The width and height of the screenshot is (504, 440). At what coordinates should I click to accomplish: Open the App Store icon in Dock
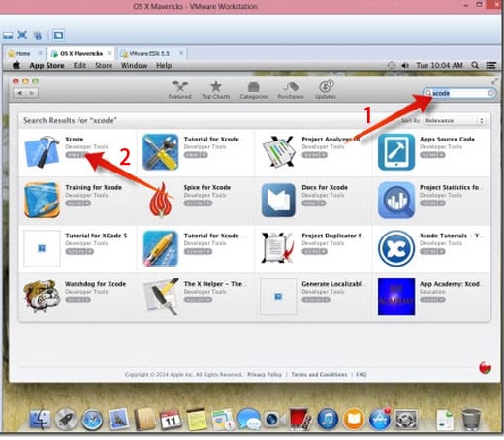click(x=380, y=420)
